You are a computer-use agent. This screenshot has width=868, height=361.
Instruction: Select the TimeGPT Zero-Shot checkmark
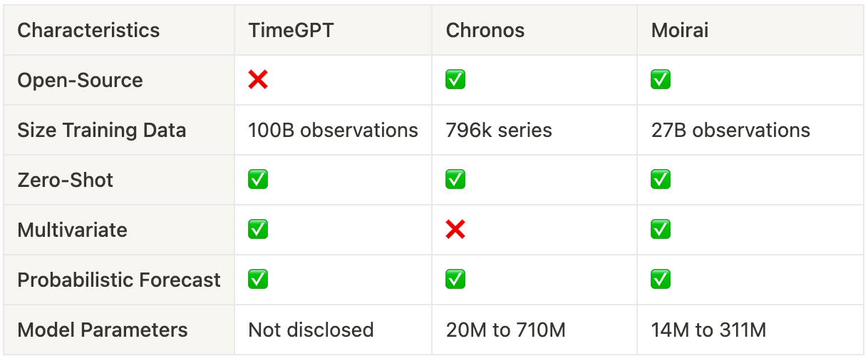(258, 180)
